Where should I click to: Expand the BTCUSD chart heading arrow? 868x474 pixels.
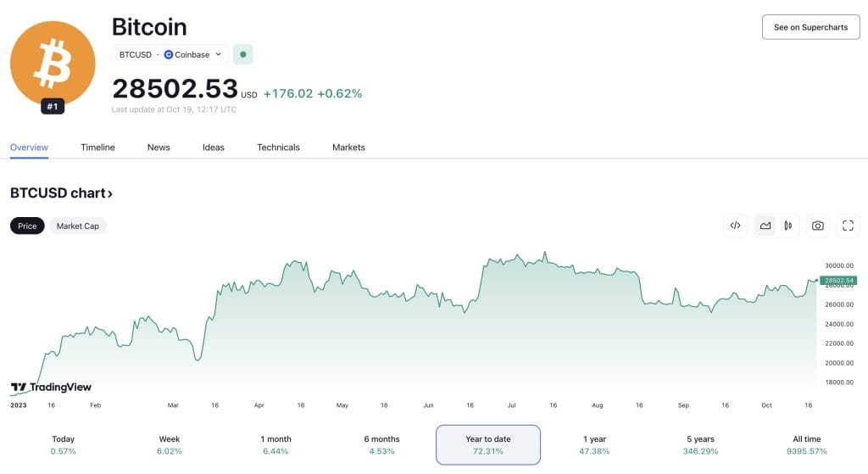coord(110,193)
